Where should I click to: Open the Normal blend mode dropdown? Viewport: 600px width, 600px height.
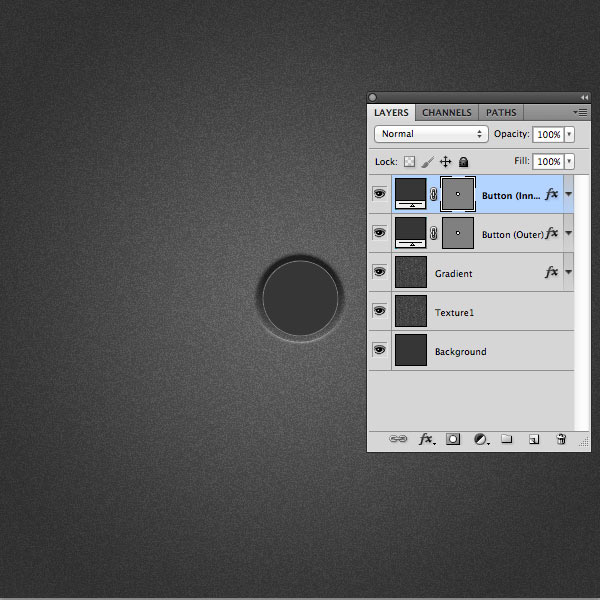431,134
